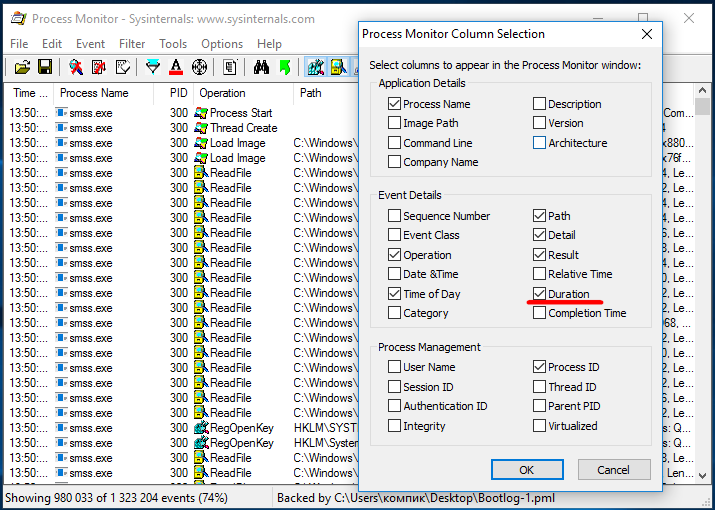Toggle the Show Registry Activity icon

coord(316,67)
